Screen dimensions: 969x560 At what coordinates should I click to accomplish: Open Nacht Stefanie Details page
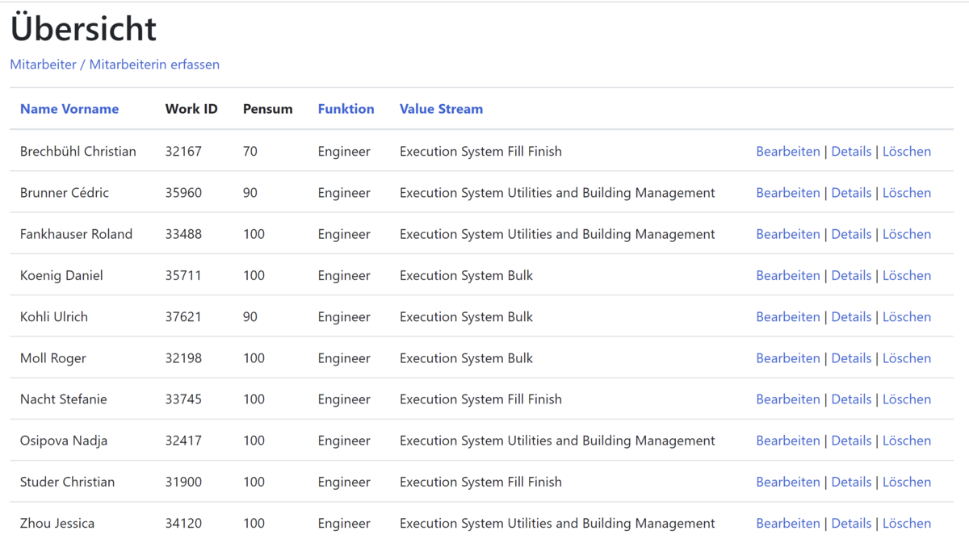(851, 399)
